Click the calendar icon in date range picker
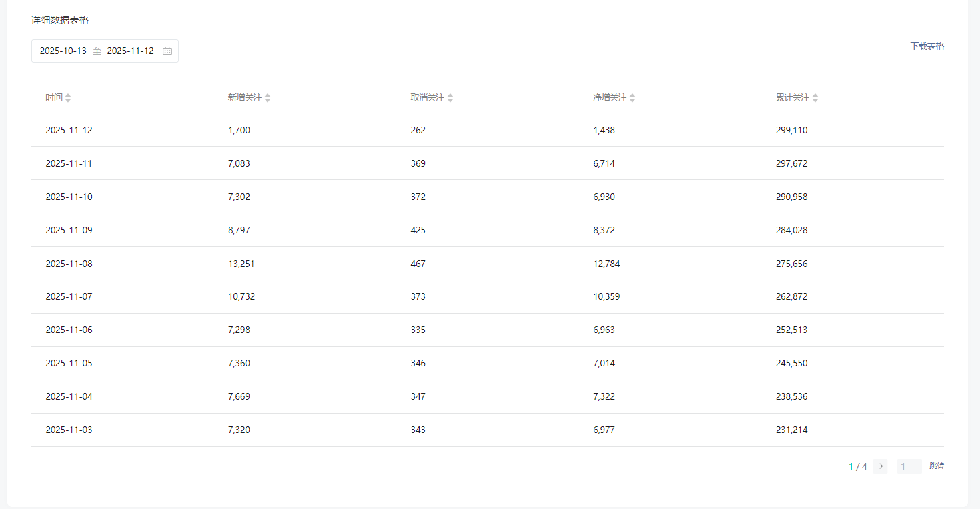This screenshot has width=980, height=509. [167, 51]
